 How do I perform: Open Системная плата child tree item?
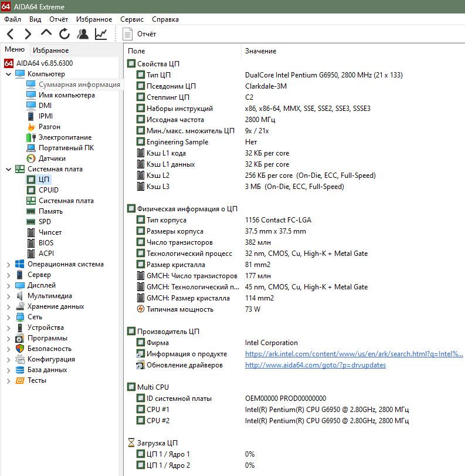click(66, 201)
